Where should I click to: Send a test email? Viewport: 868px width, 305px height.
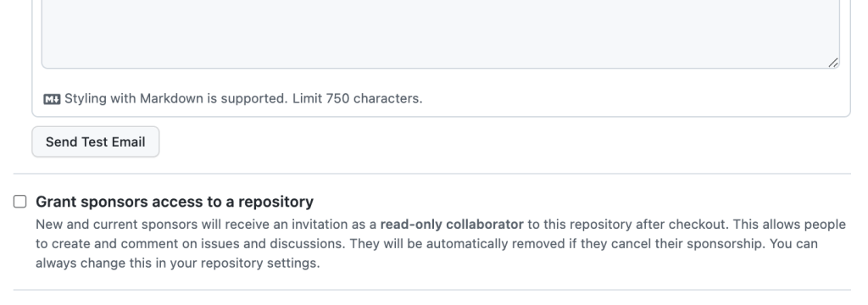click(x=95, y=141)
